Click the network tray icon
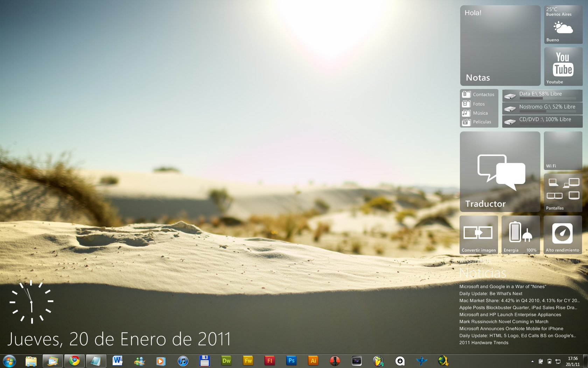 point(558,361)
